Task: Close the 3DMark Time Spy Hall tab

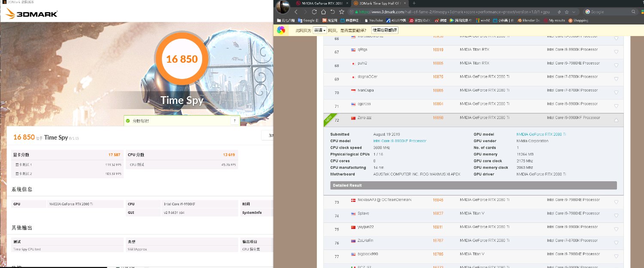Action: (406, 3)
